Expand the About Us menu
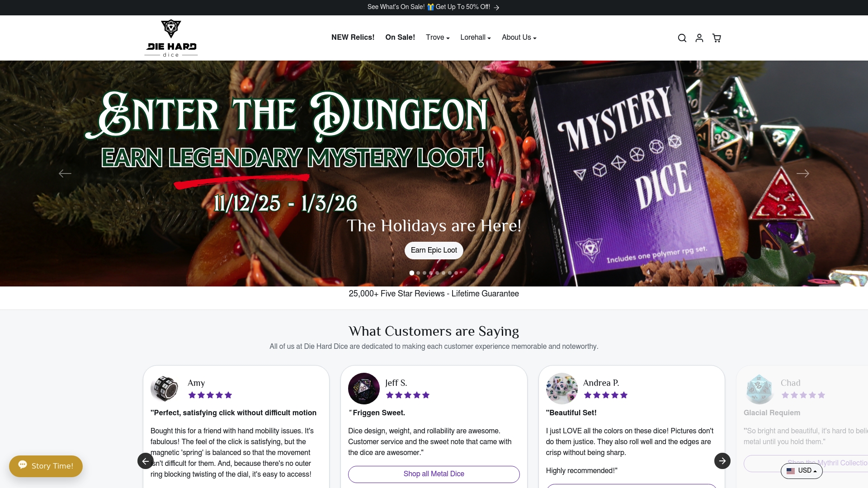 click(x=518, y=38)
